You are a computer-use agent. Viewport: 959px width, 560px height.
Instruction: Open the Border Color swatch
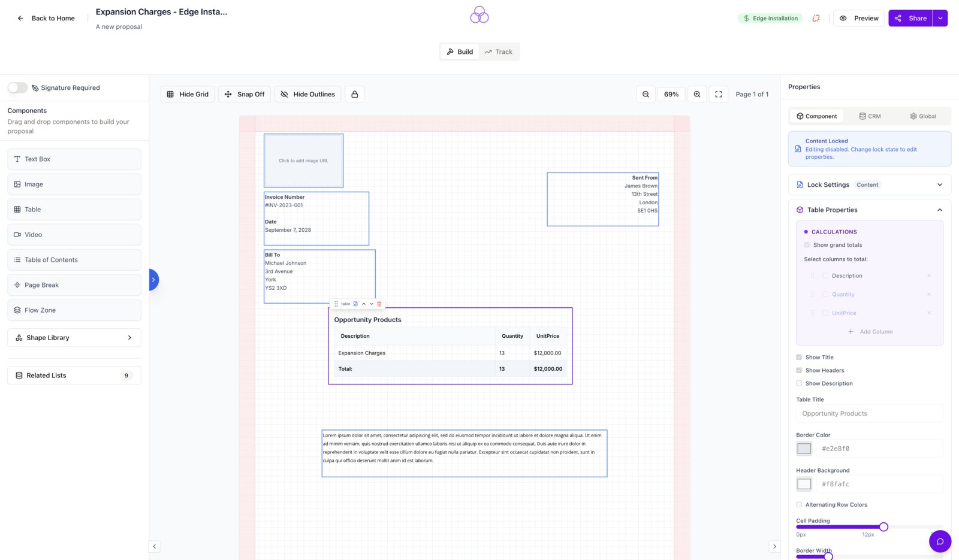tap(804, 449)
